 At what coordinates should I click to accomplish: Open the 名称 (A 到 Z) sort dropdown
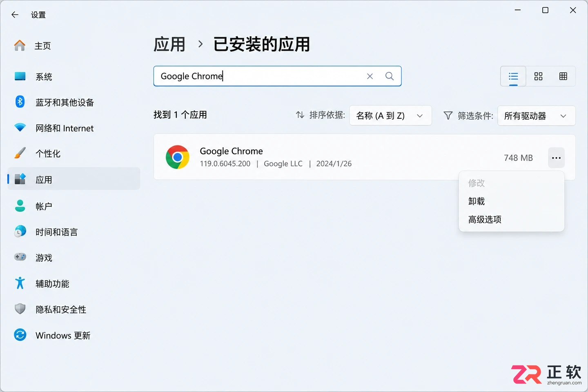point(390,116)
